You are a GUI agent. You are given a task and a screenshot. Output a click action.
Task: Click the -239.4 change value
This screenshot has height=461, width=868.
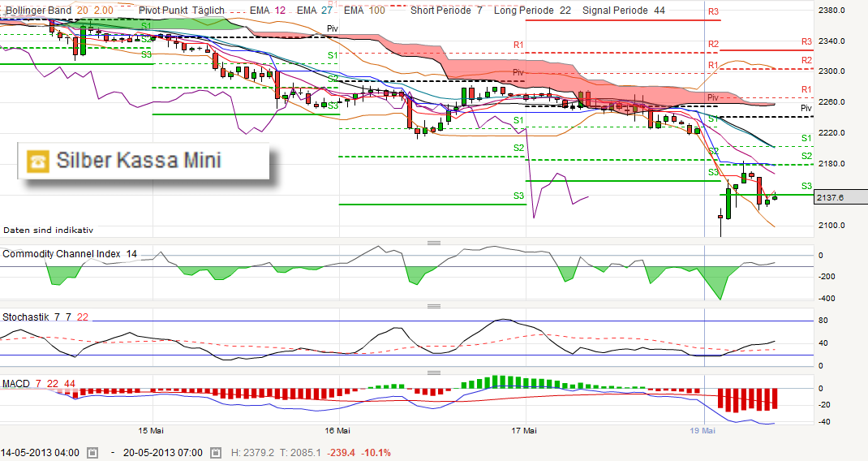pos(341,453)
